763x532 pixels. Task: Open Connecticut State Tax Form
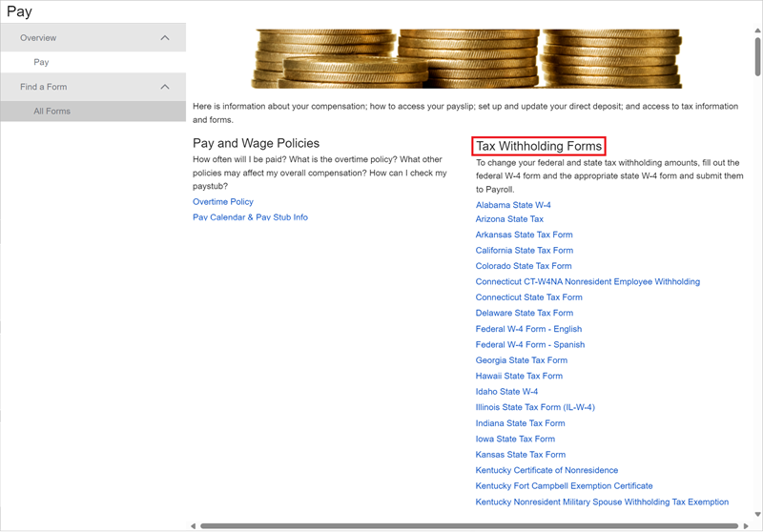[x=529, y=297]
